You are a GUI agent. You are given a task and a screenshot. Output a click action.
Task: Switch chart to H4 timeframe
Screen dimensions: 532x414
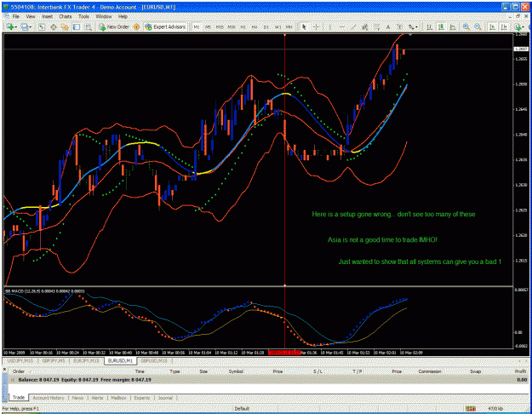pyautogui.click(x=255, y=26)
